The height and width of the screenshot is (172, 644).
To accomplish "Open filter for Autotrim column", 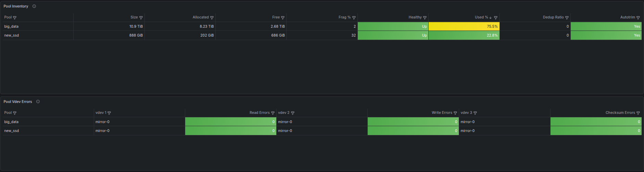I will (x=638, y=17).
